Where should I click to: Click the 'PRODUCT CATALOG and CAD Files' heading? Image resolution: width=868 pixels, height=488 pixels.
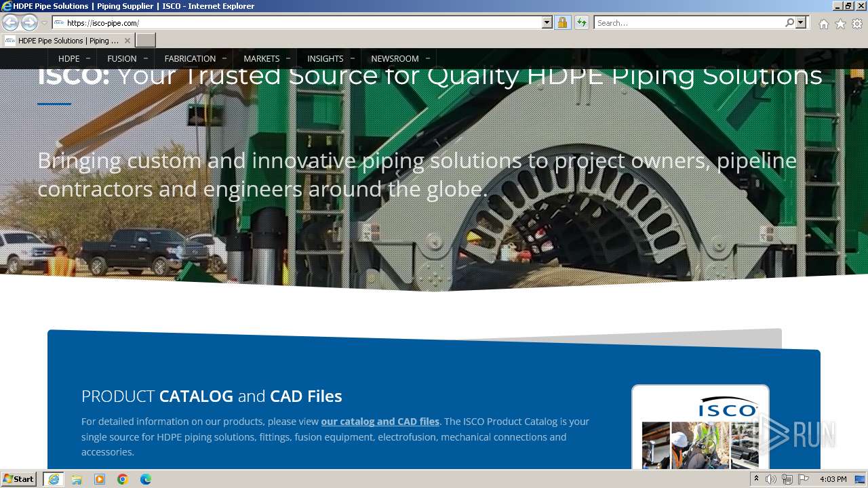coord(212,396)
